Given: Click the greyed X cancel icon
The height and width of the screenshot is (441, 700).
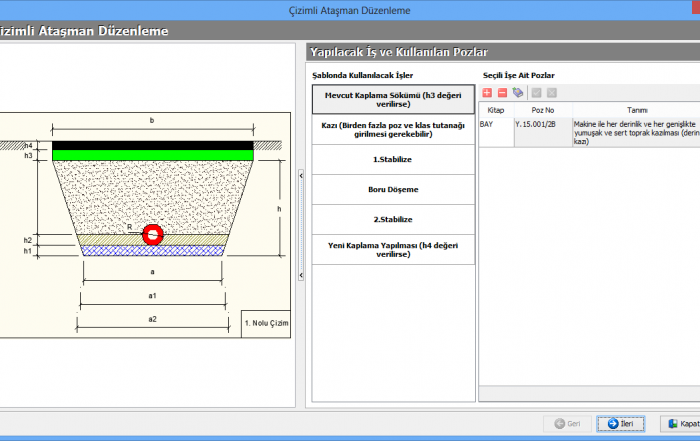Looking at the screenshot, I should [x=551, y=92].
